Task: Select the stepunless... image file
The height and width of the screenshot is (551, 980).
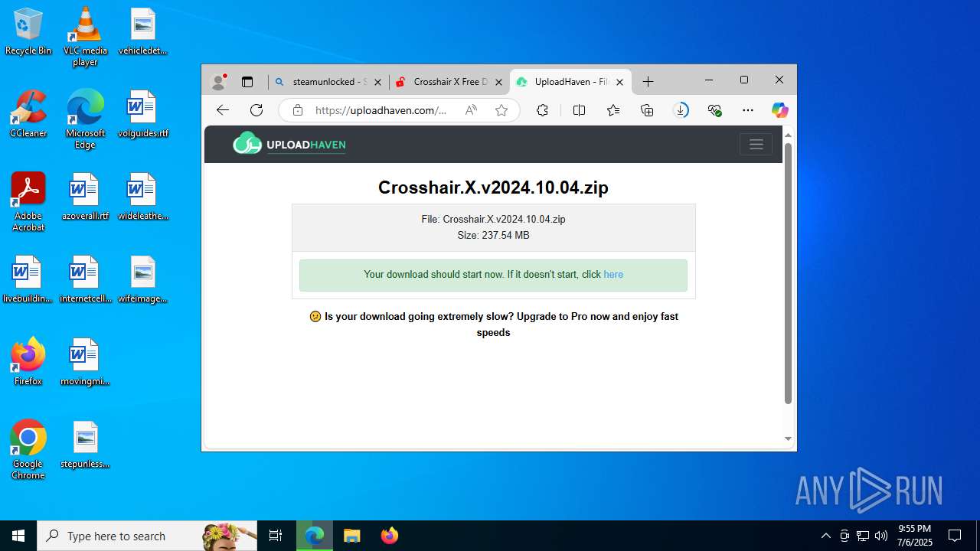Action: click(x=85, y=445)
